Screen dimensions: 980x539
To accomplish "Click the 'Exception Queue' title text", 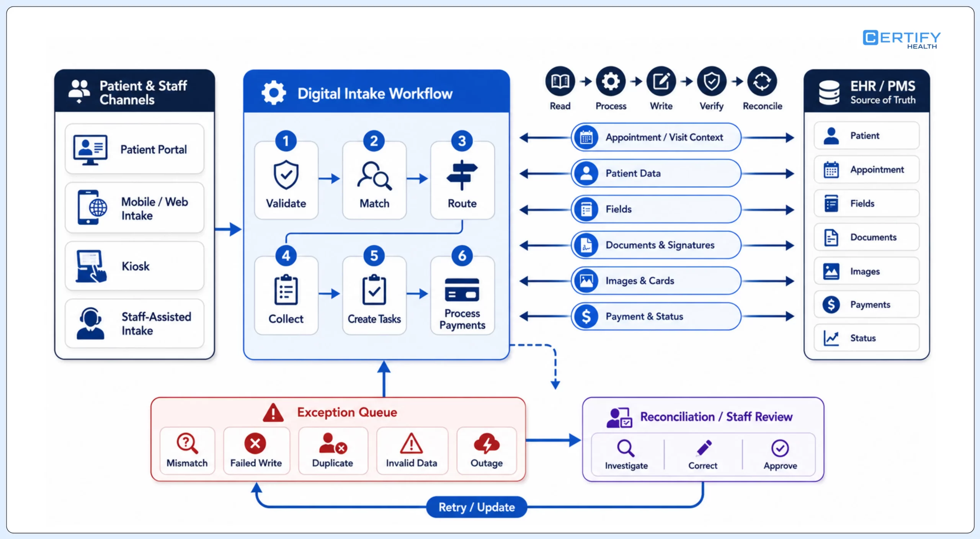I will 347,412.
